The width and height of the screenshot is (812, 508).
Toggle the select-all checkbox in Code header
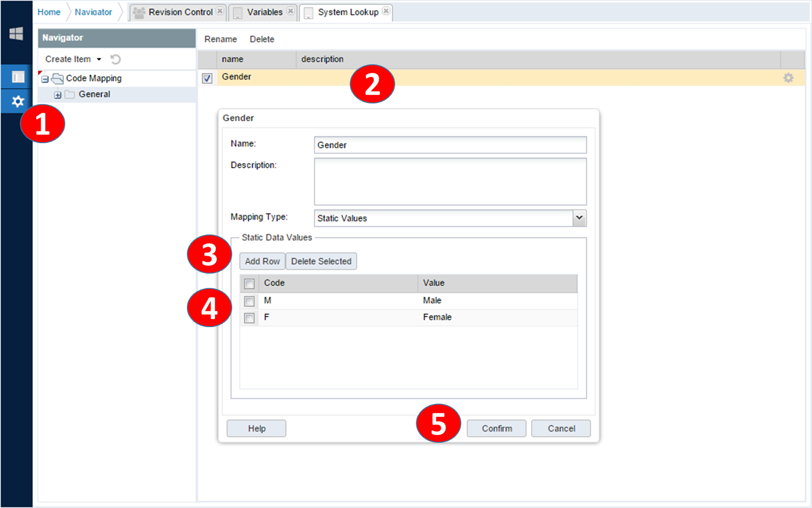(x=249, y=283)
